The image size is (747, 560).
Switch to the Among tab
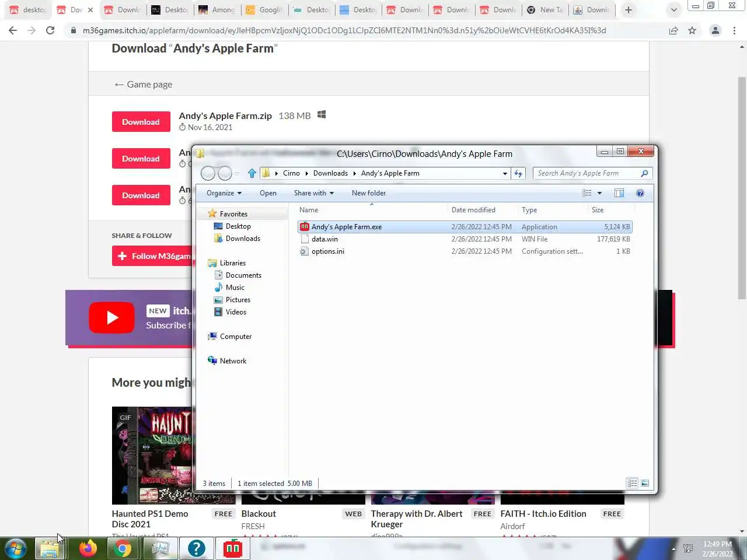217,10
